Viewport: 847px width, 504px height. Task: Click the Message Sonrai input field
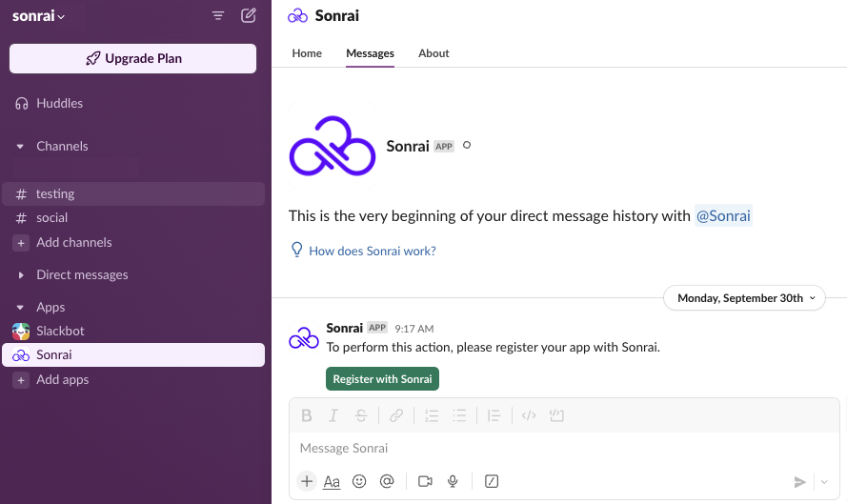pos(564,449)
